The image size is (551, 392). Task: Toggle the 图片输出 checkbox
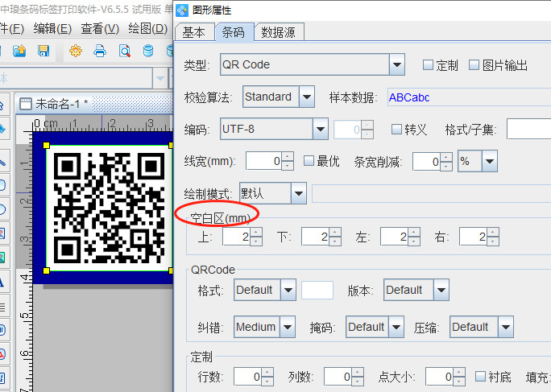(x=474, y=65)
